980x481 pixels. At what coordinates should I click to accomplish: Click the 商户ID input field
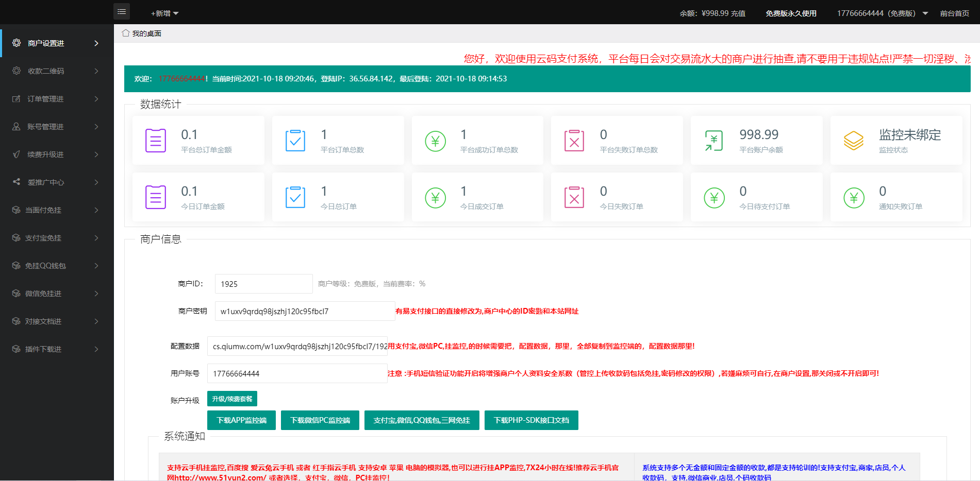(x=263, y=284)
